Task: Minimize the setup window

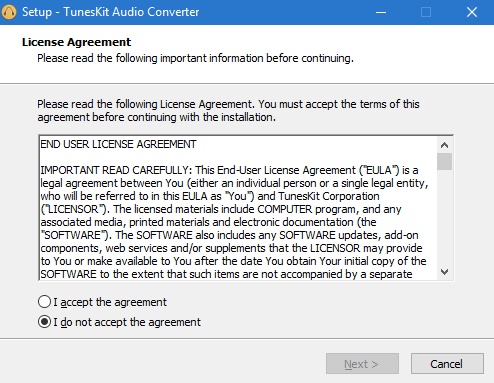Action: [x=381, y=12]
